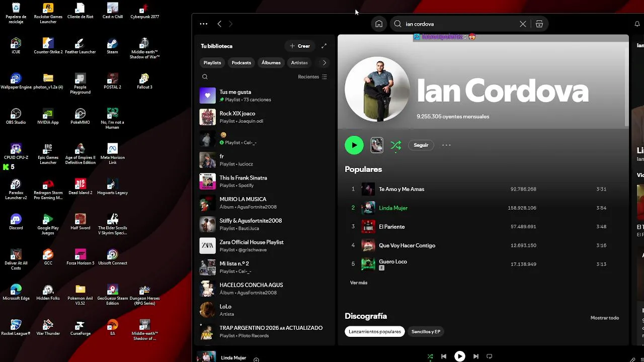Screen dimensions: 644x362
Task: Open the Browse icon beside the search bar
Action: pos(539,24)
